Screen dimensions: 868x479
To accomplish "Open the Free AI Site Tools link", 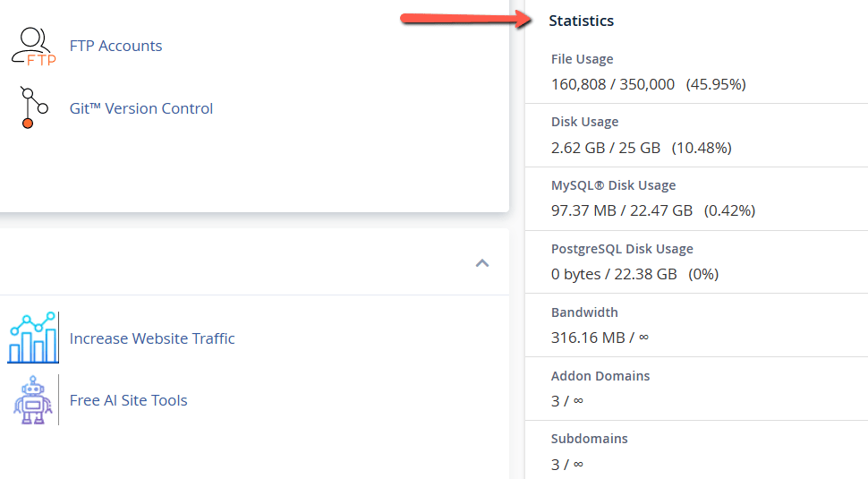I will click(x=129, y=400).
